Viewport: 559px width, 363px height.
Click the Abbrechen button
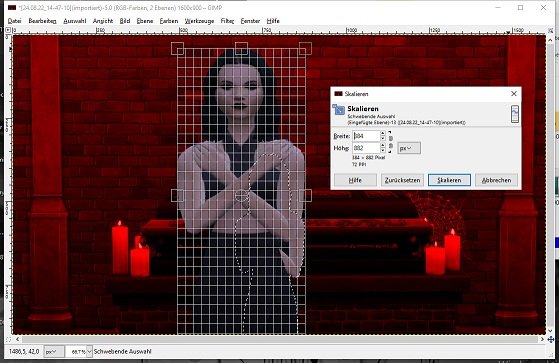click(x=496, y=180)
